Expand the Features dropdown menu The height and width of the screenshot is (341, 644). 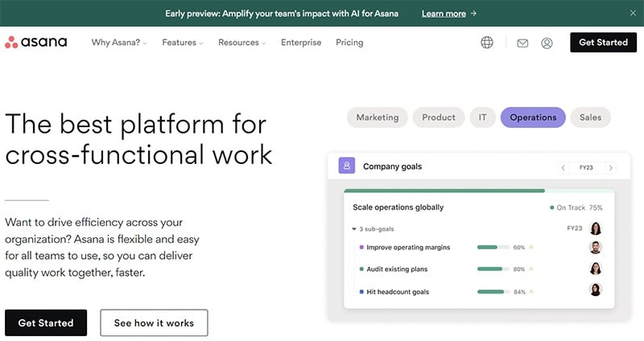click(183, 43)
